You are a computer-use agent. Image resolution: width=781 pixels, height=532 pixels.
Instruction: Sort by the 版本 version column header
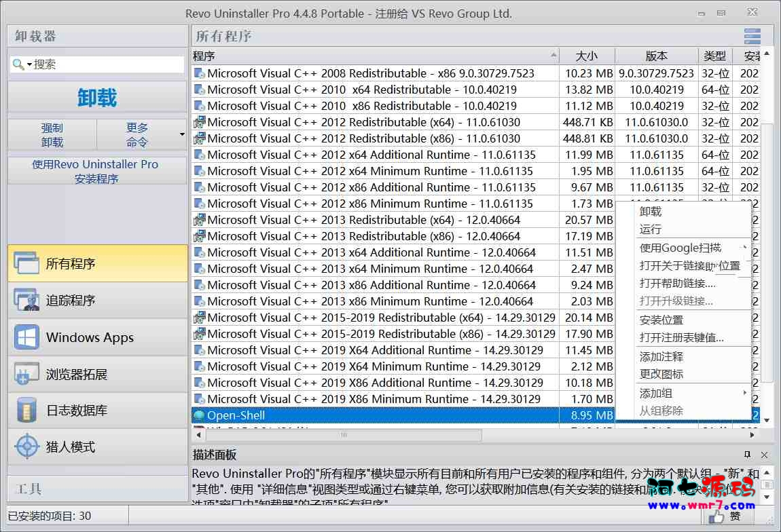coord(657,56)
